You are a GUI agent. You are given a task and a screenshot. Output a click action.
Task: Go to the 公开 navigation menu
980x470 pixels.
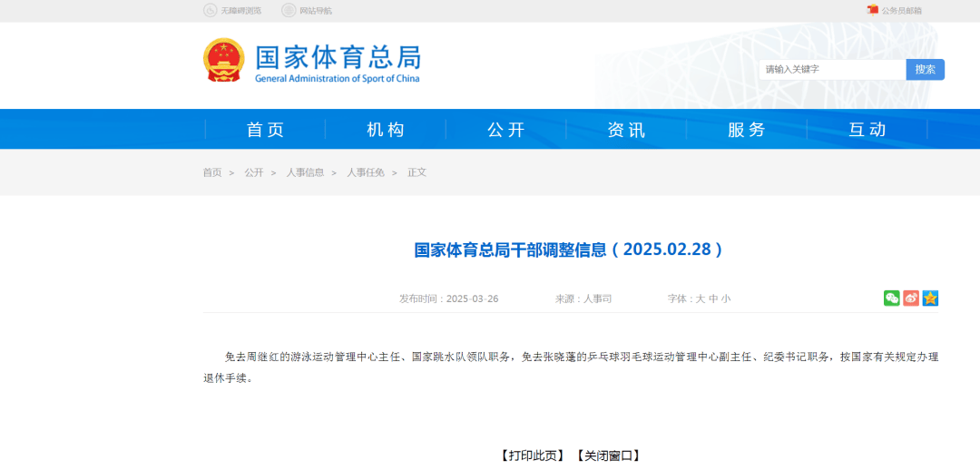coord(506,130)
